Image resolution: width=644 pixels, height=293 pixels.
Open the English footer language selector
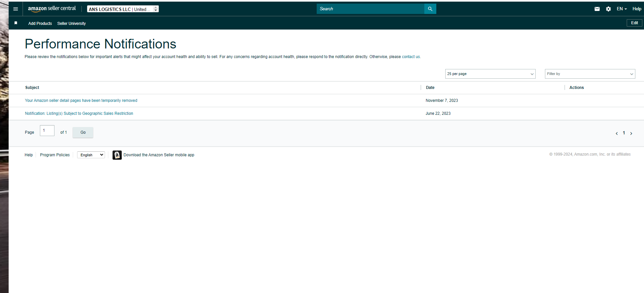[91, 155]
